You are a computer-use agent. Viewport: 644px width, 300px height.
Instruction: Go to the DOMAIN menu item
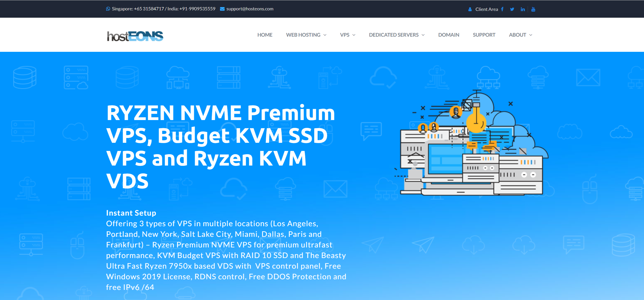coord(449,35)
